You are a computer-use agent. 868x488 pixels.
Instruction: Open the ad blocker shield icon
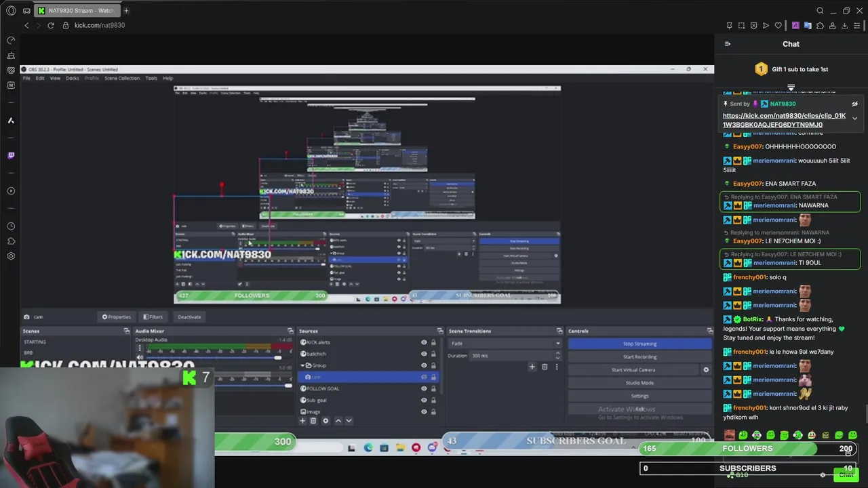click(x=753, y=26)
